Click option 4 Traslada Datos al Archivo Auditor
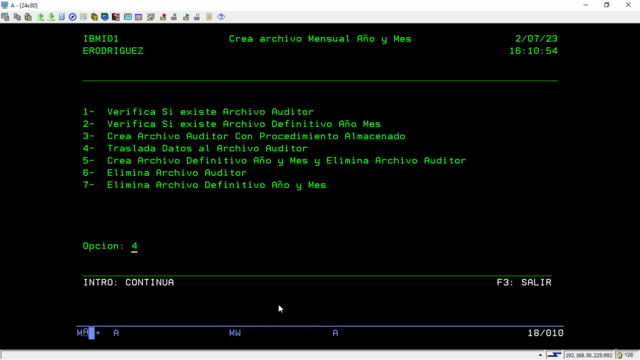Viewport: 640px width, 360px height. [195, 149]
